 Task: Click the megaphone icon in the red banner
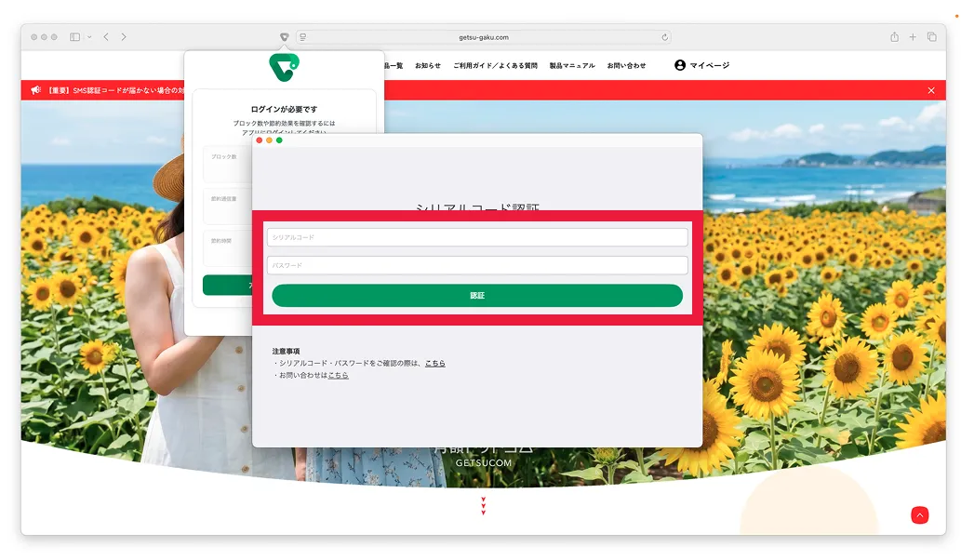pyautogui.click(x=36, y=90)
